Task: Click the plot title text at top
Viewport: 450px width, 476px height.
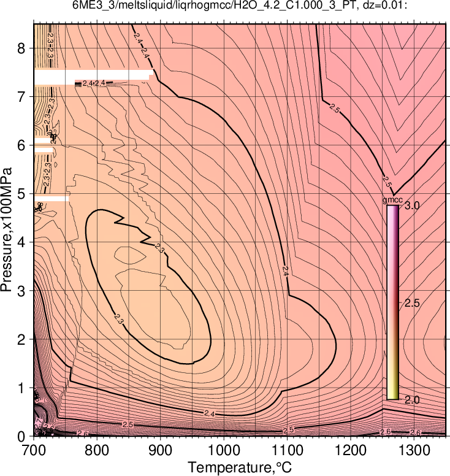Action: [x=240, y=5]
